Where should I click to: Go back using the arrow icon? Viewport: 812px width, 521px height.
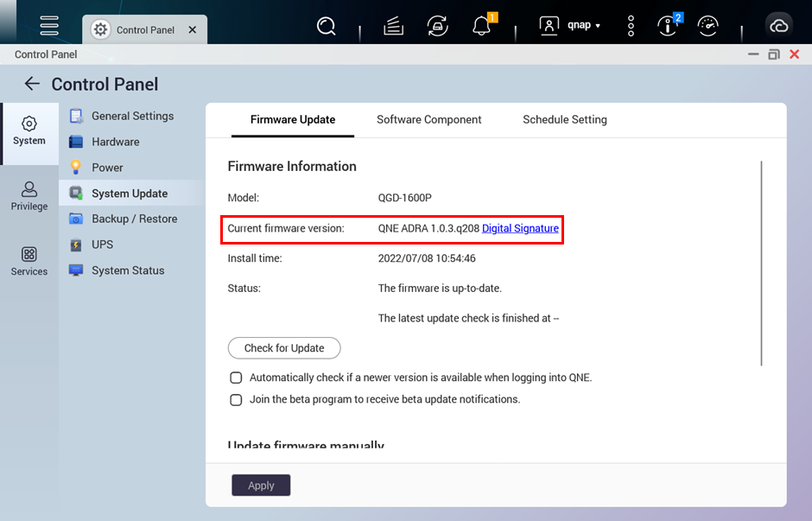(x=32, y=84)
